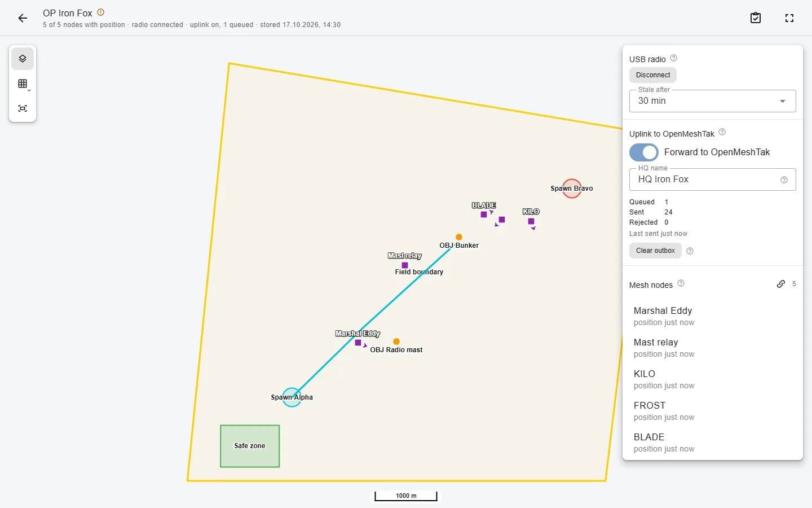Clear the outbox queue
The image size is (812, 508).
coord(655,251)
